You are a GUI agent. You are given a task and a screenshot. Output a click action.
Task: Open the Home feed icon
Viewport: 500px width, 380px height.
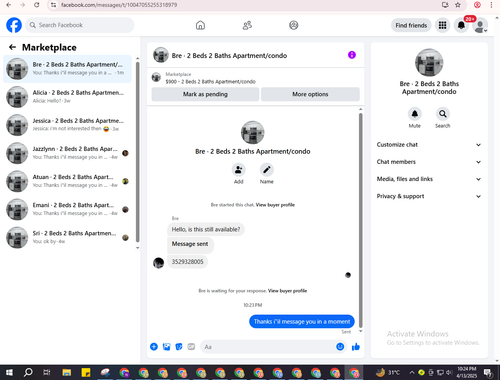tap(200, 25)
